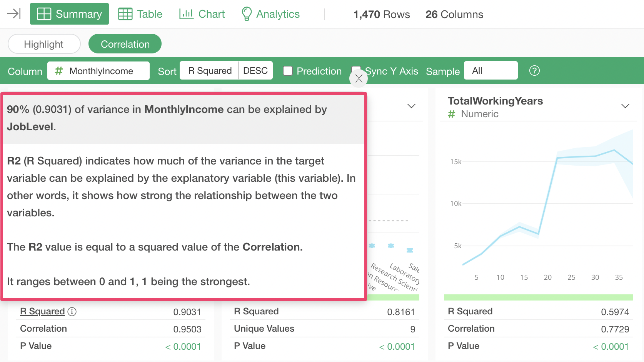Select the Highlight mode button
This screenshot has width=644, height=362.
click(44, 44)
